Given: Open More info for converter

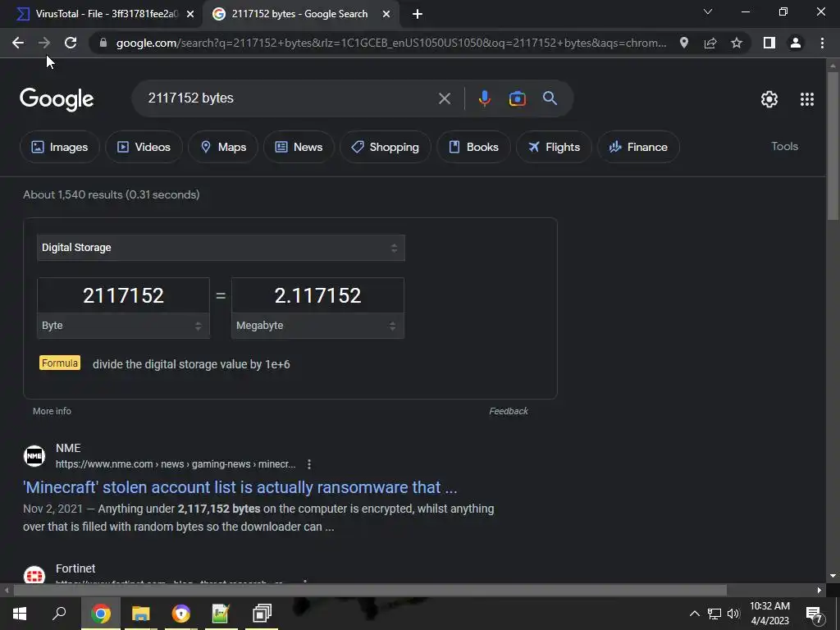Looking at the screenshot, I should pyautogui.click(x=52, y=411).
